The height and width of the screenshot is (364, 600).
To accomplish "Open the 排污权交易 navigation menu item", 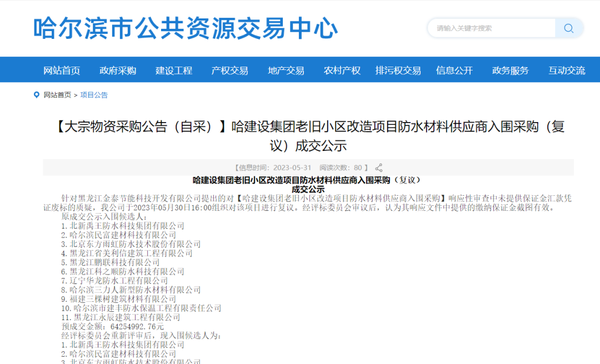I will point(398,70).
